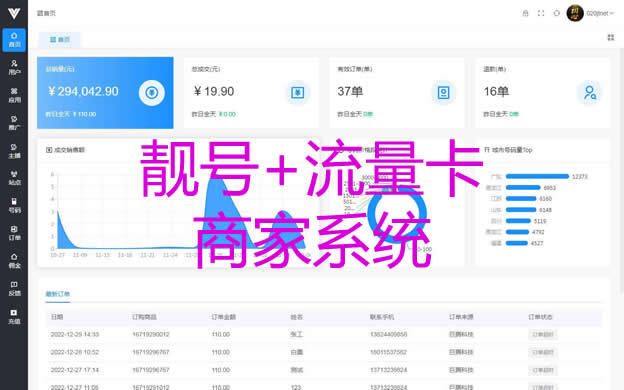Open the tab options grid icon
This screenshot has height=390, width=624.
611,37
